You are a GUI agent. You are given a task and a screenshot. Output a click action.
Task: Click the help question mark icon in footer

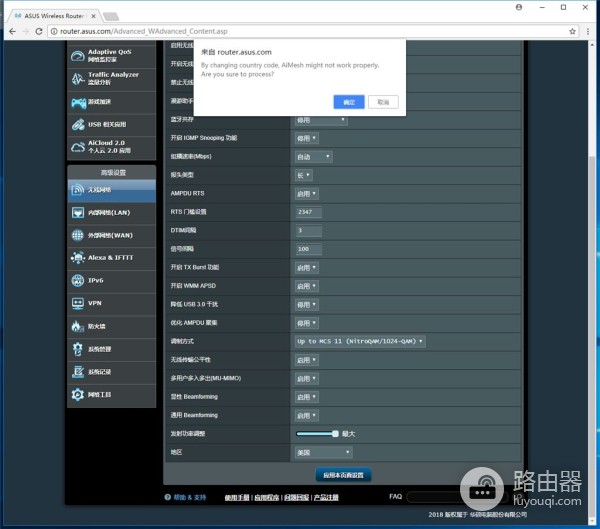click(168, 497)
